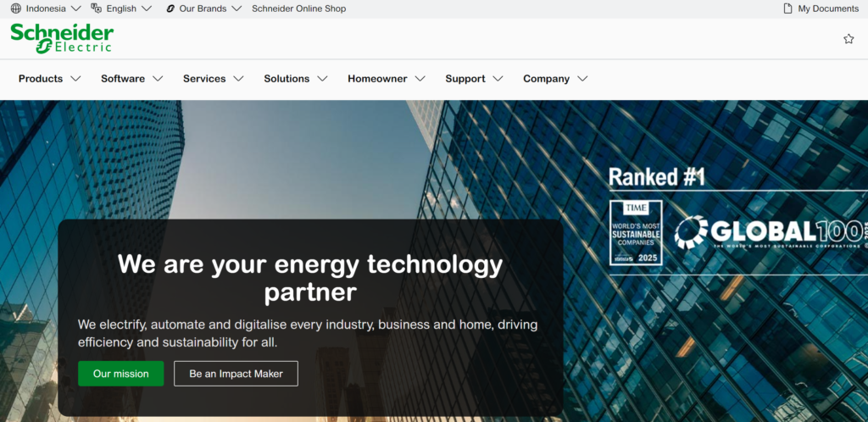Click the 'We are your energy technology partner' headline
Screen dimensions: 868x422
tap(310, 278)
